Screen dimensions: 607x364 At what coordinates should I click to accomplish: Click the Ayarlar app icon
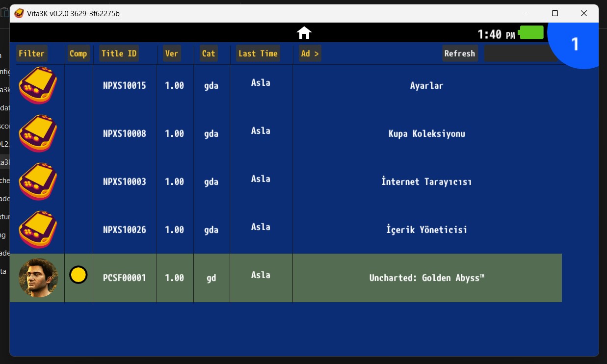tap(38, 85)
